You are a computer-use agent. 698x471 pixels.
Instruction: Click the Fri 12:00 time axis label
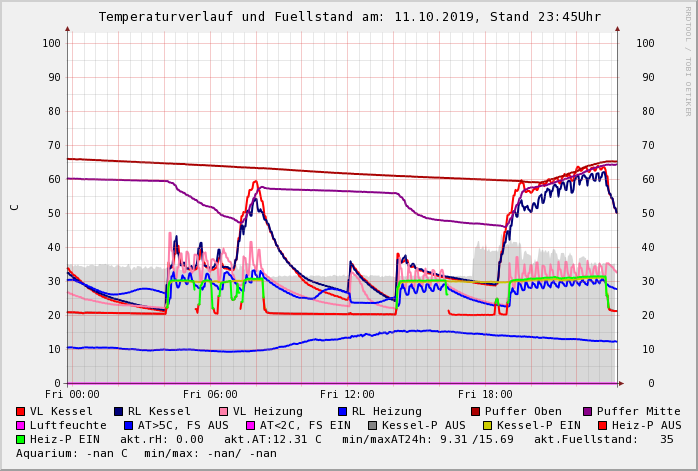click(x=347, y=395)
